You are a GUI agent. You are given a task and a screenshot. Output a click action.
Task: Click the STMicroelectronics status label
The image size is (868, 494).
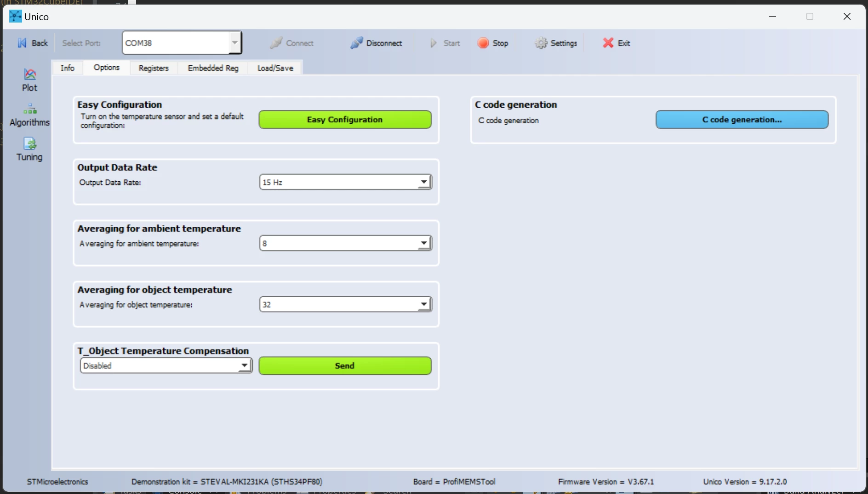57,482
